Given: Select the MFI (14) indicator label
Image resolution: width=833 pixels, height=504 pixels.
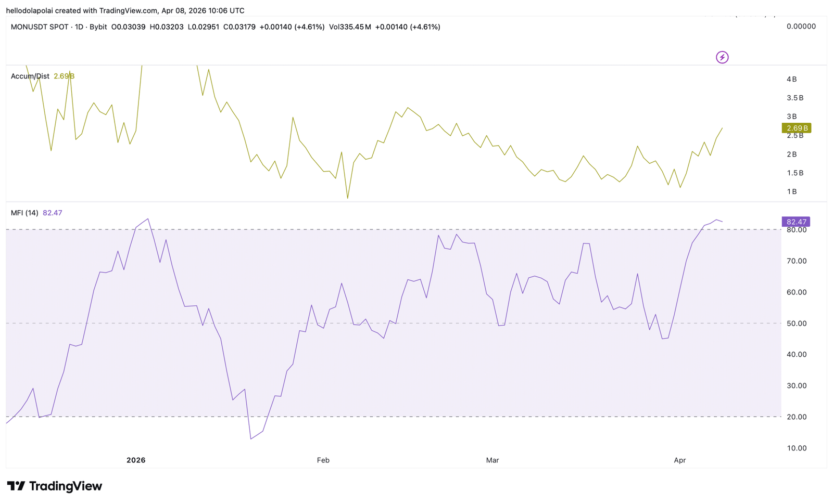Looking at the screenshot, I should 24,213.
